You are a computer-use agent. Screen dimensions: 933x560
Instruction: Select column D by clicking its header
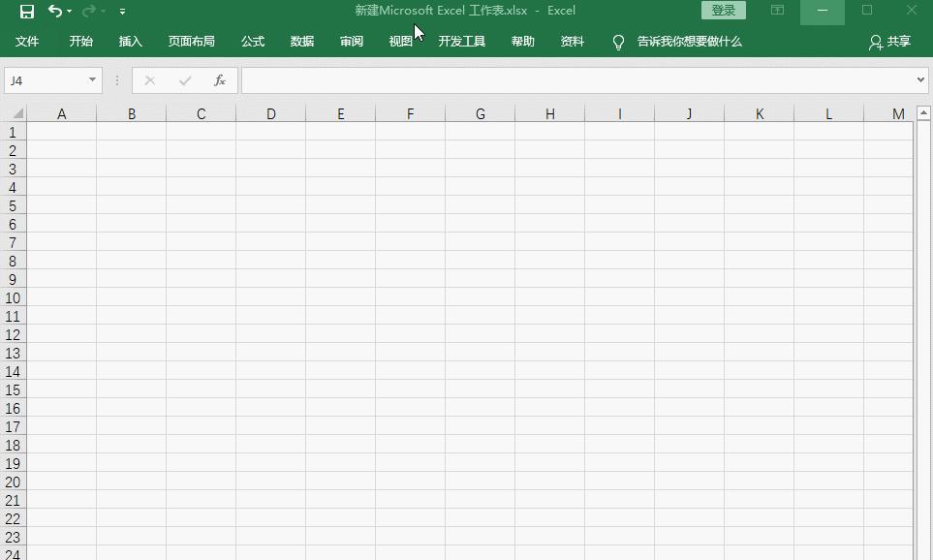tap(270, 113)
